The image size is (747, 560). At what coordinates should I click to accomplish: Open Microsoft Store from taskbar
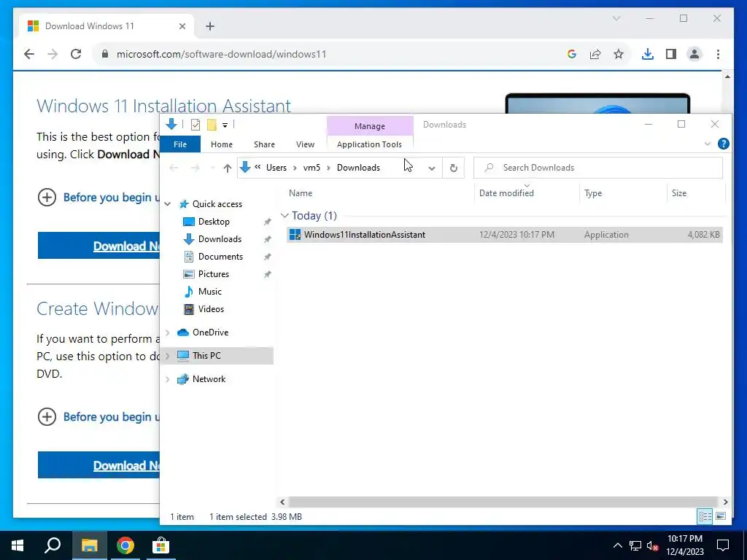point(160,545)
